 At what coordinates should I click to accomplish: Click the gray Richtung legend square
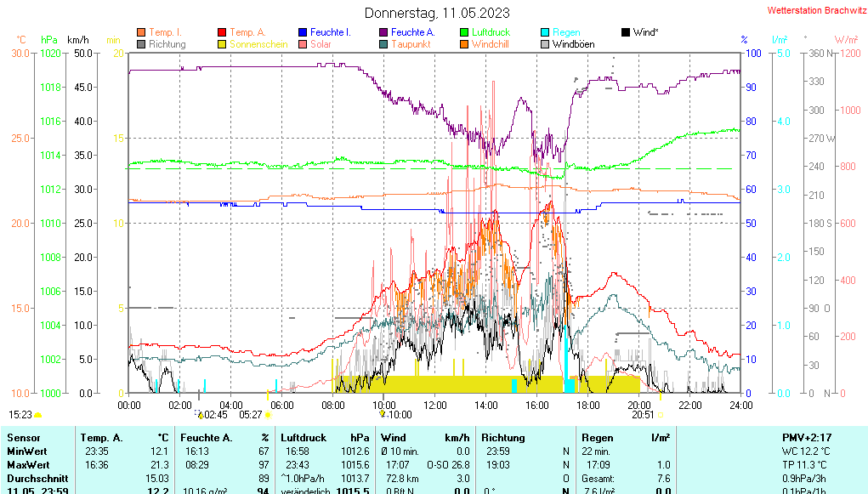pos(141,44)
